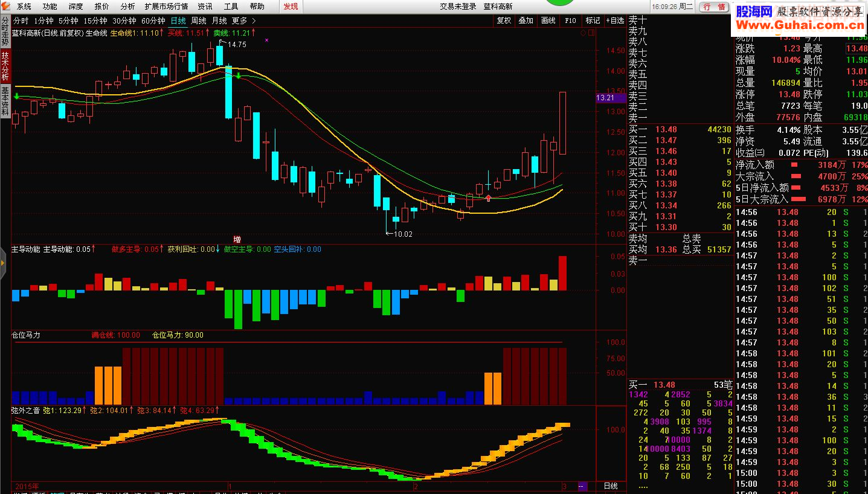Click the '....' more indicator below order grid

[643, 486]
